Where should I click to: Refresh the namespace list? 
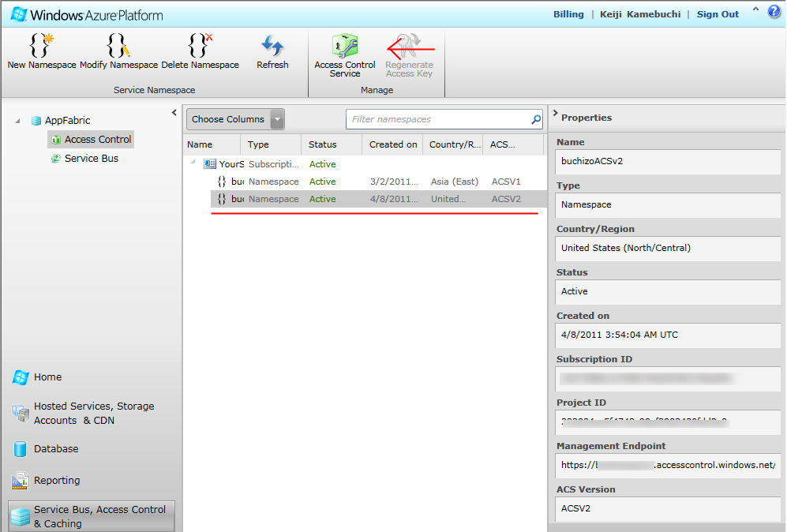point(272,51)
